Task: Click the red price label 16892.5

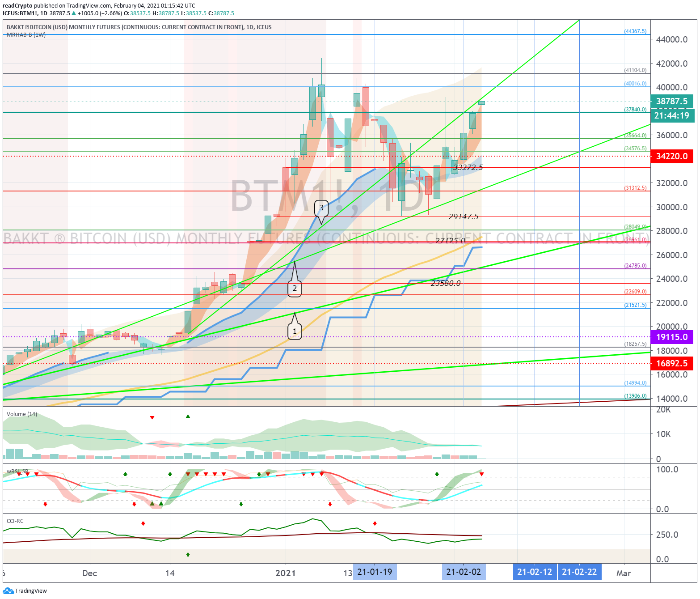Action: tap(672, 363)
